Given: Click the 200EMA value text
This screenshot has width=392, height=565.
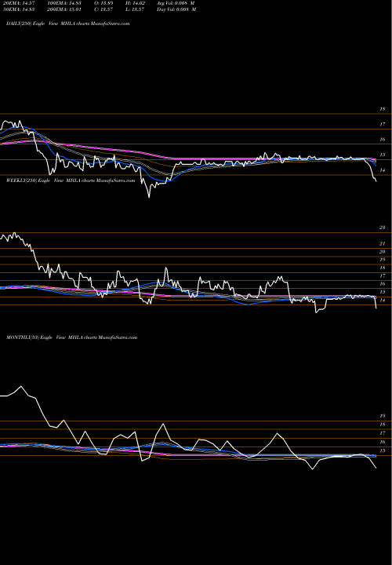Looking at the screenshot, I should [x=66, y=9].
